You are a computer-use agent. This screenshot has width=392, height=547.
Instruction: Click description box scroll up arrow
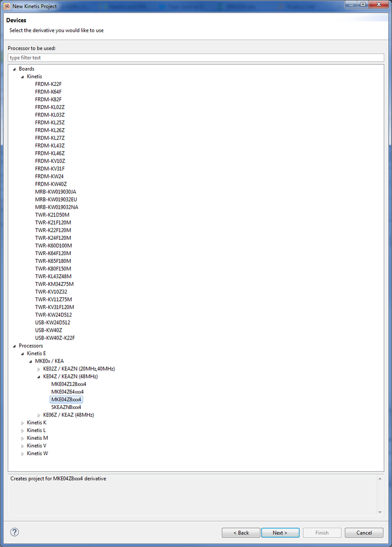click(x=380, y=479)
